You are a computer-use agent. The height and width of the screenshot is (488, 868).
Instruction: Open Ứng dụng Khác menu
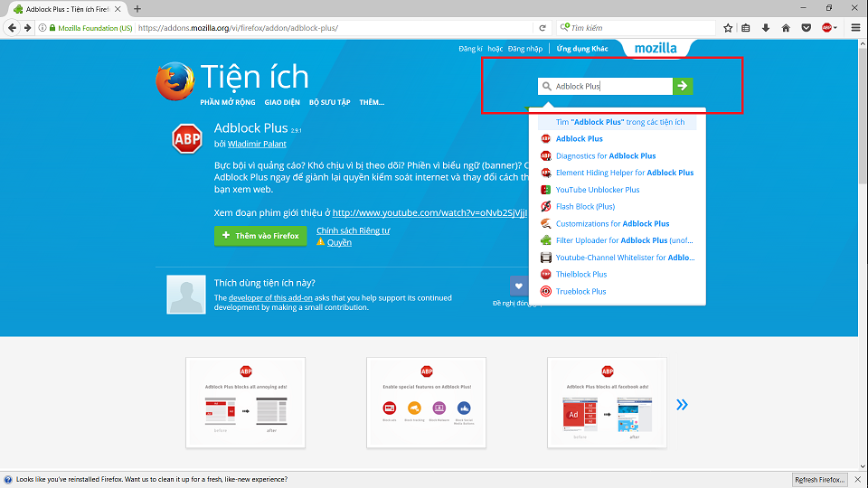tap(582, 49)
